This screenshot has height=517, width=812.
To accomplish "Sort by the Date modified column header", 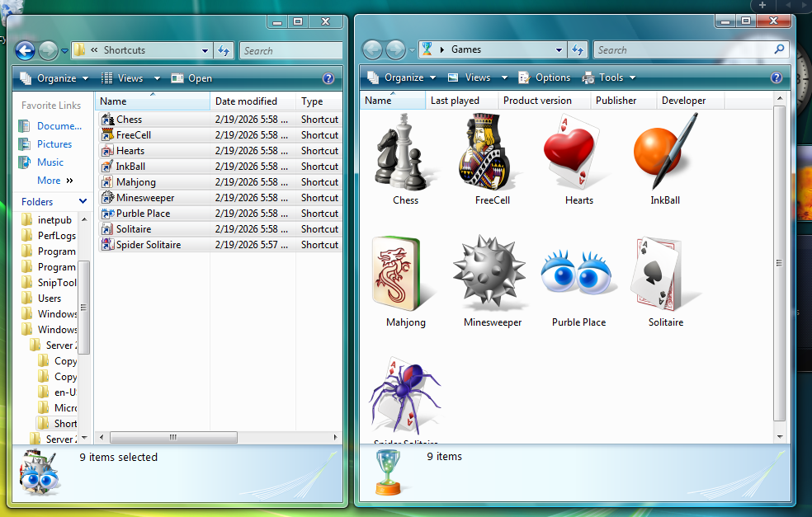I will coord(246,101).
